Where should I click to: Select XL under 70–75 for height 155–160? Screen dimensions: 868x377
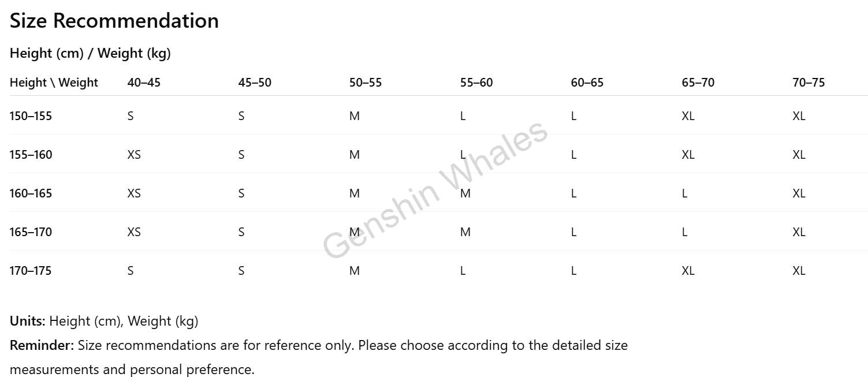tap(799, 155)
